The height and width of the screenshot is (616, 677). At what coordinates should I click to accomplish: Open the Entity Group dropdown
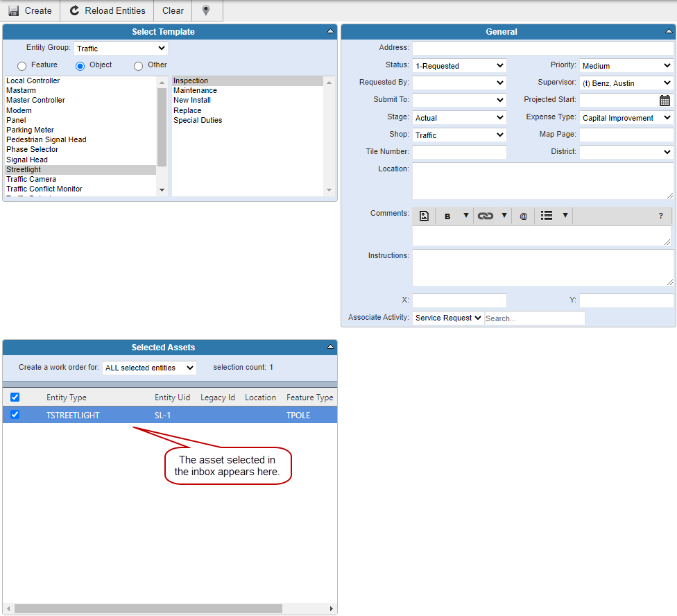click(x=121, y=48)
